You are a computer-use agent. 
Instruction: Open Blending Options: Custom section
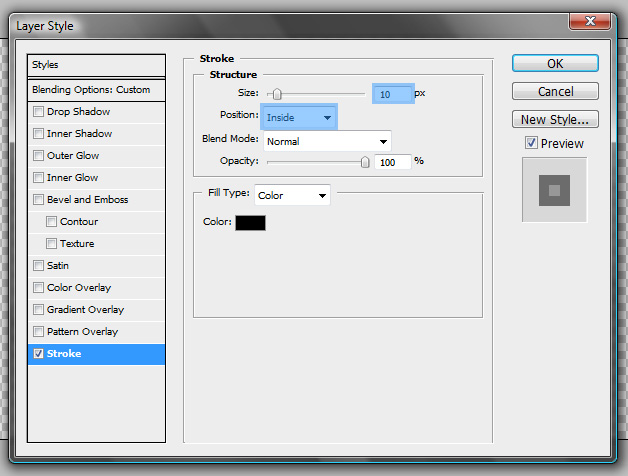coord(96,90)
